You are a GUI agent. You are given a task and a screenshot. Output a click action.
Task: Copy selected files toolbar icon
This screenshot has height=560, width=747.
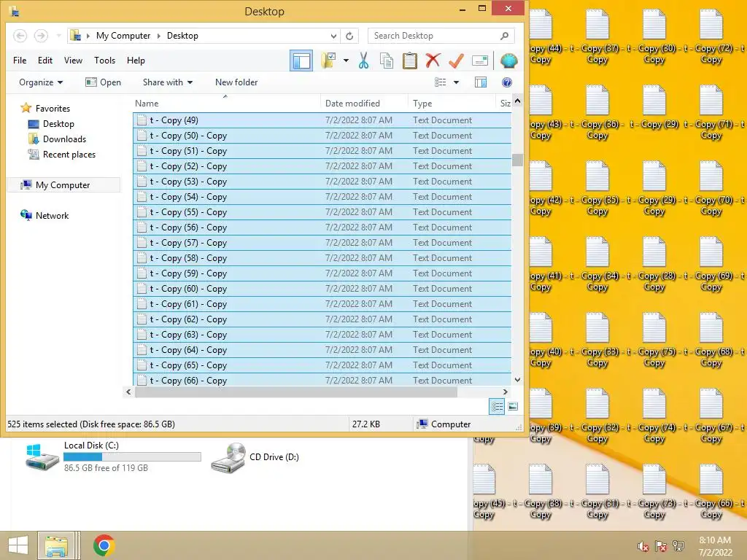[x=387, y=61]
